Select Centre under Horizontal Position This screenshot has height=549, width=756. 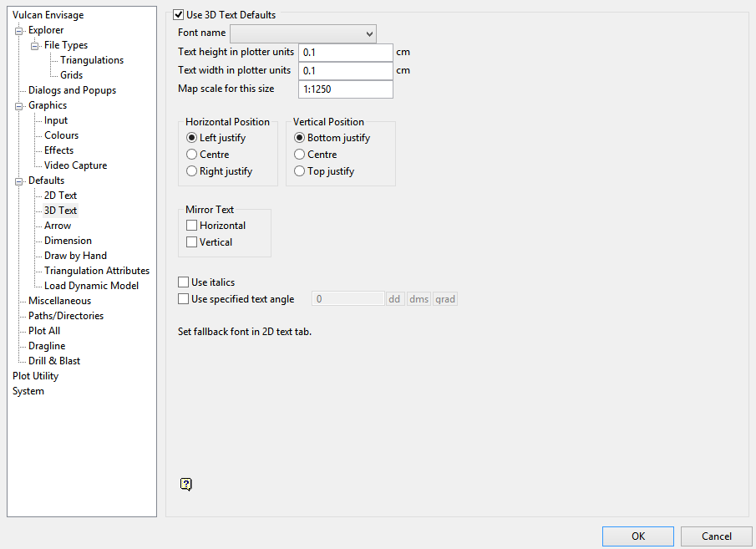coord(192,155)
